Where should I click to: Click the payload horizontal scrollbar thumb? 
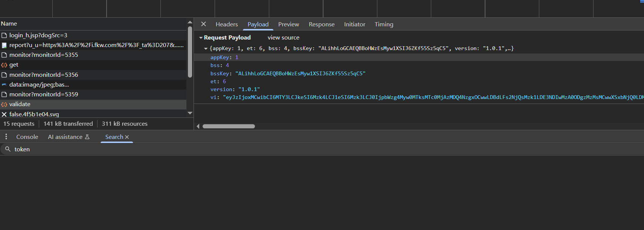pos(229,126)
